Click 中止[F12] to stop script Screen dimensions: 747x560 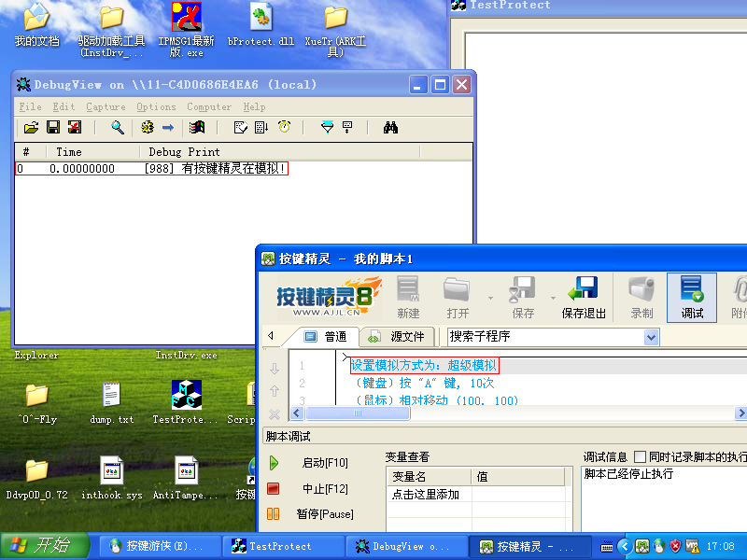click(325, 488)
